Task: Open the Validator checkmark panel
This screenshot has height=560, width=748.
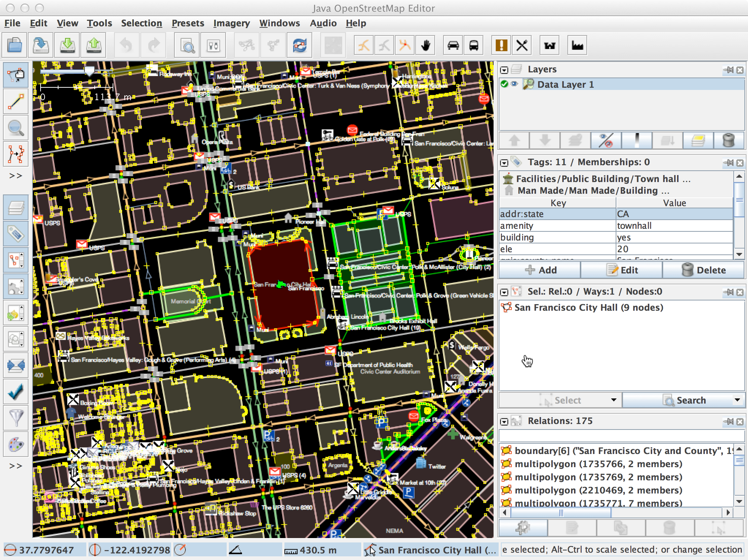Action: coord(16,392)
